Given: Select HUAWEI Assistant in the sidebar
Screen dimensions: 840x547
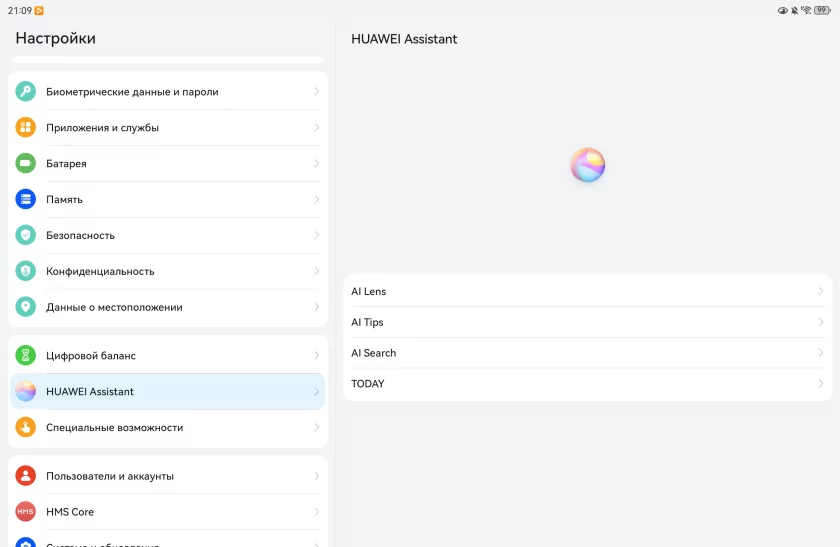Looking at the screenshot, I should 168,392.
